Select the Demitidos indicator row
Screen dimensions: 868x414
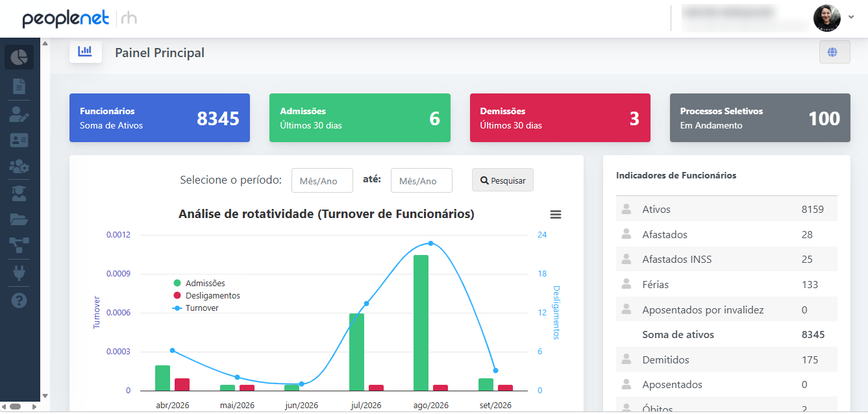726,359
